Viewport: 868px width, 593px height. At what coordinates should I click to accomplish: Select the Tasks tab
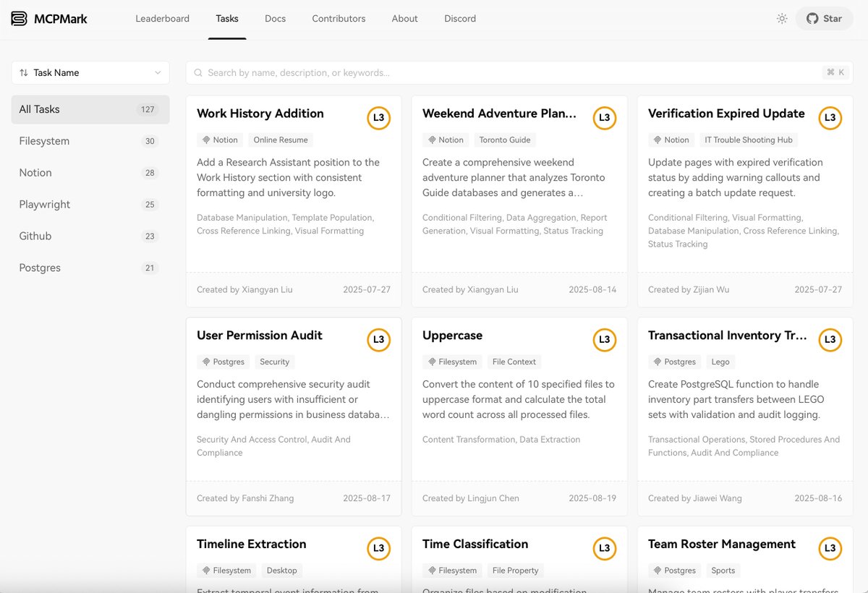click(x=227, y=19)
